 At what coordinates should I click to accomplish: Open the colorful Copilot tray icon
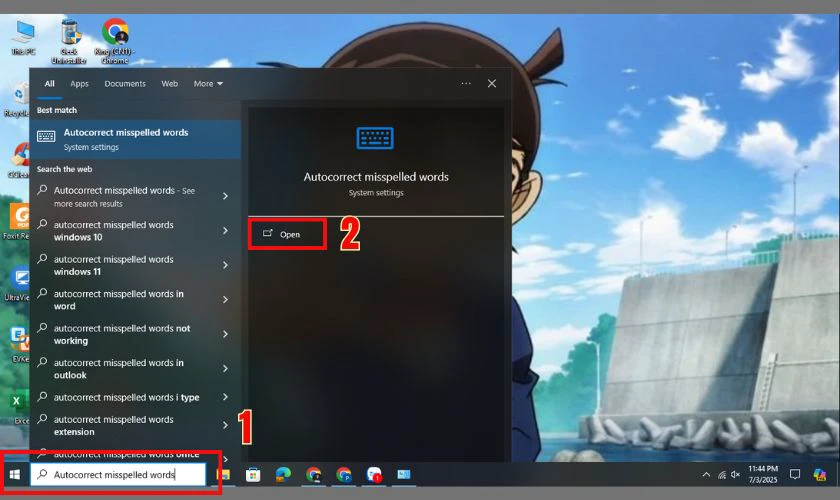[820, 475]
